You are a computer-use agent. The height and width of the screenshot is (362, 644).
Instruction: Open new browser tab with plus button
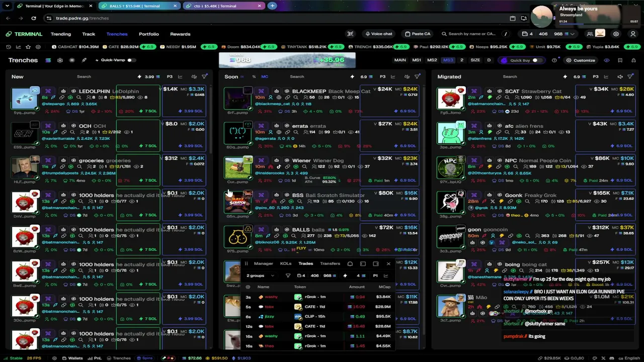pyautogui.click(x=272, y=6)
